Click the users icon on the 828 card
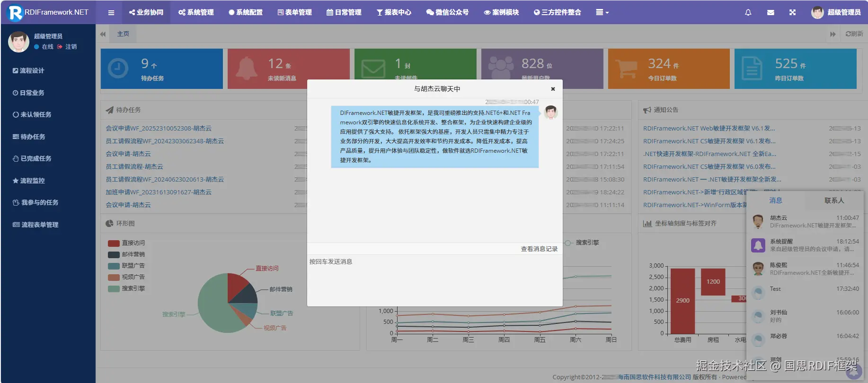Image resolution: width=868 pixels, height=383 pixels. pos(501,69)
